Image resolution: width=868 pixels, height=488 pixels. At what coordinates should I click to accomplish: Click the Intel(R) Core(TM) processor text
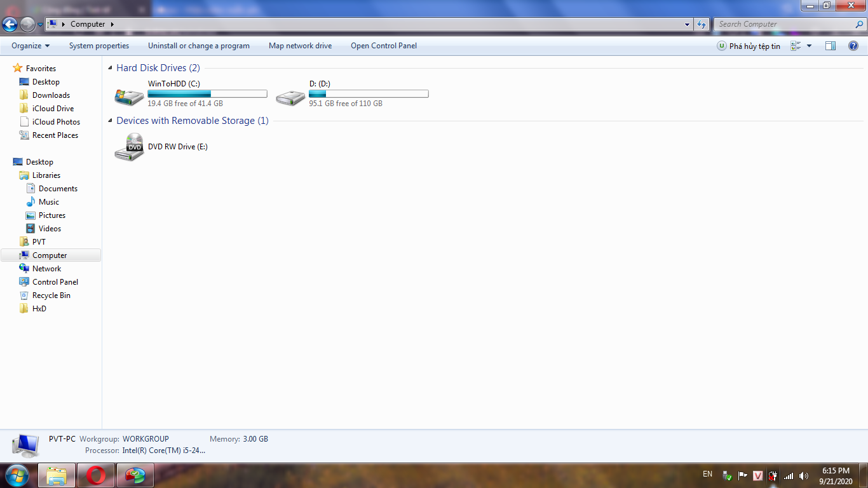pos(164,451)
